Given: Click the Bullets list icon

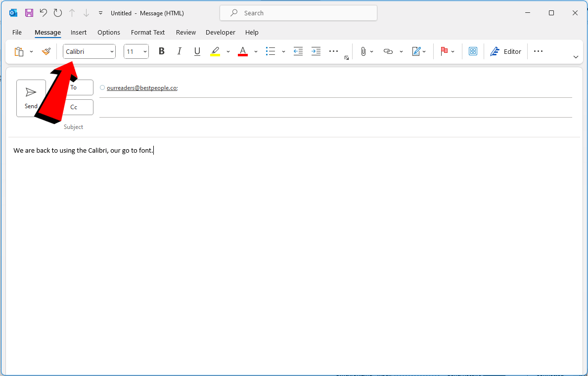Looking at the screenshot, I should 270,51.
